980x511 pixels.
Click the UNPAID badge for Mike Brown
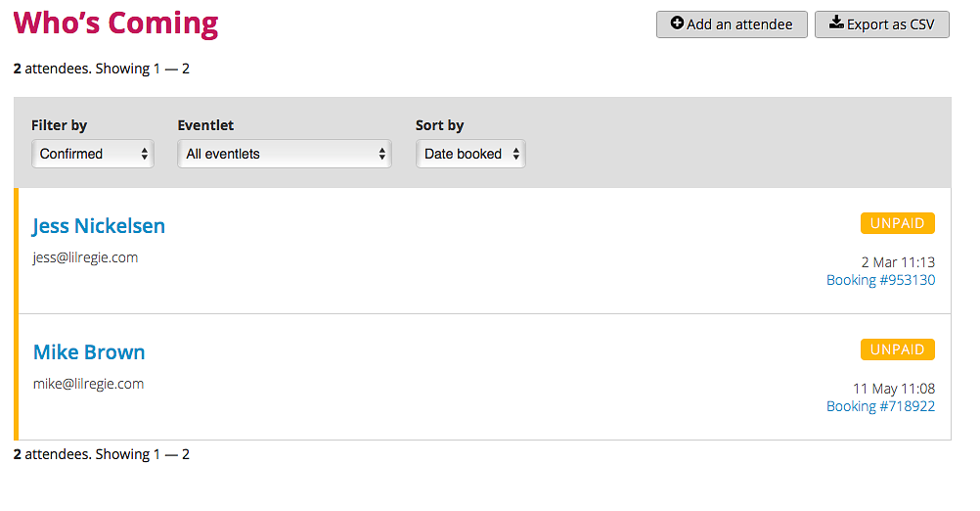[898, 349]
